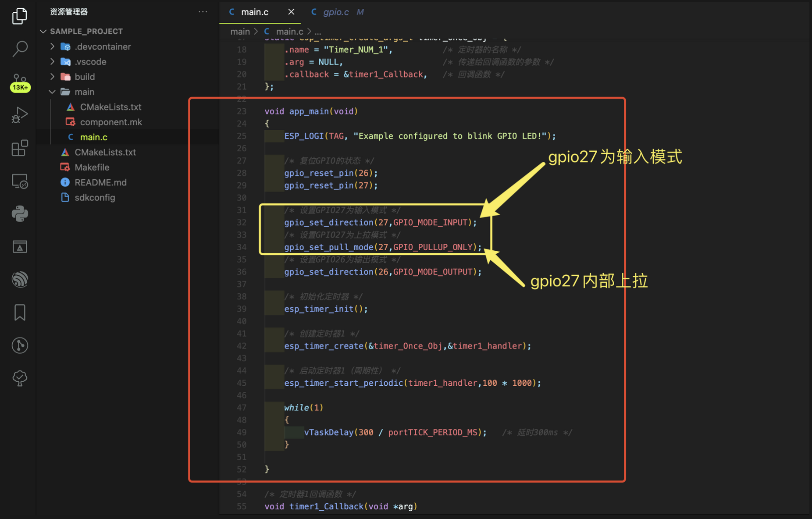Open the Search view icon
The width and height of the screenshot is (812, 519).
click(x=20, y=49)
